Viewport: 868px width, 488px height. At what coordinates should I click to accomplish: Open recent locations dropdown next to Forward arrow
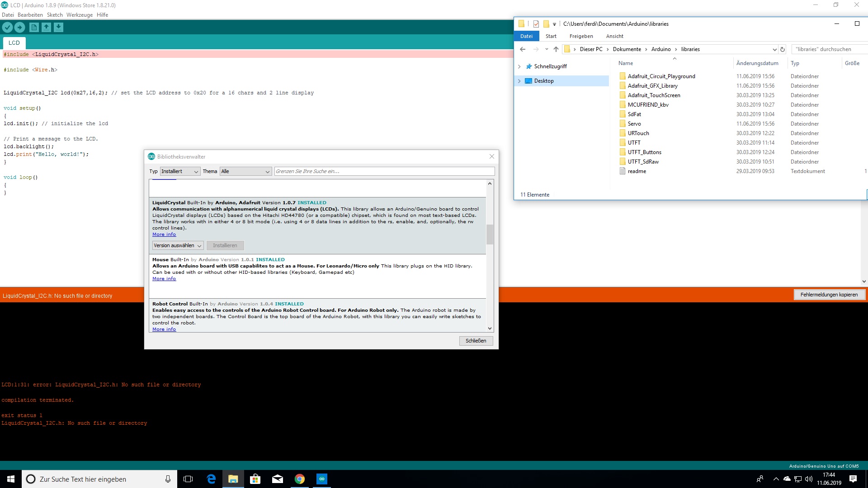[547, 49]
